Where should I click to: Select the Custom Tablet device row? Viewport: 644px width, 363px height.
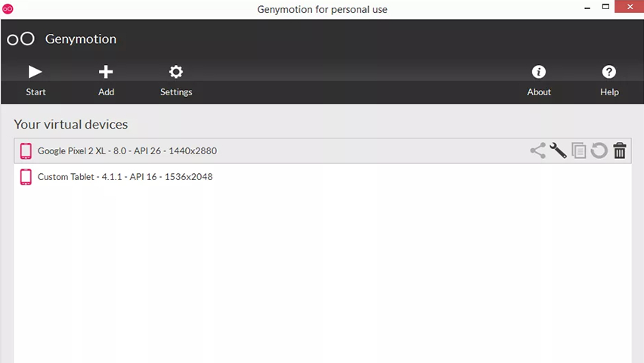[125, 177]
